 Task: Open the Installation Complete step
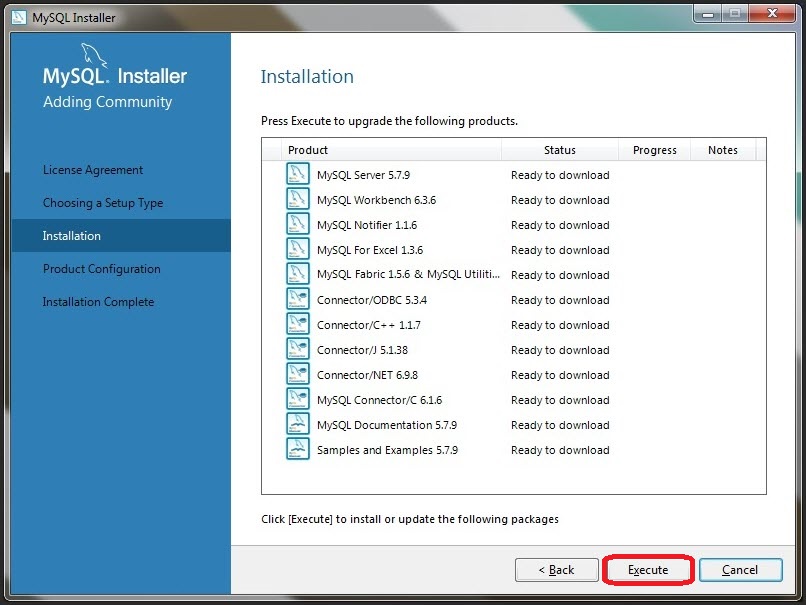coord(98,302)
